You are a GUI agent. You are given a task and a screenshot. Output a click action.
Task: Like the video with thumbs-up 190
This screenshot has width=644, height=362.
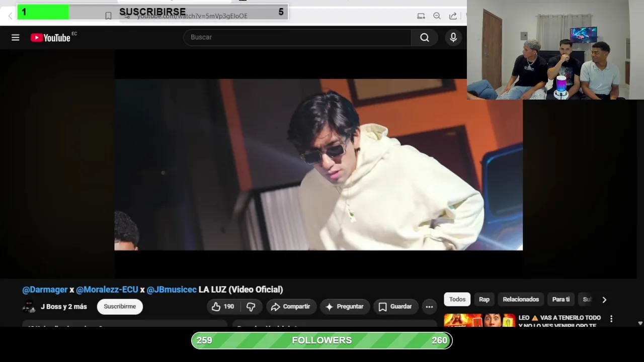click(223, 307)
